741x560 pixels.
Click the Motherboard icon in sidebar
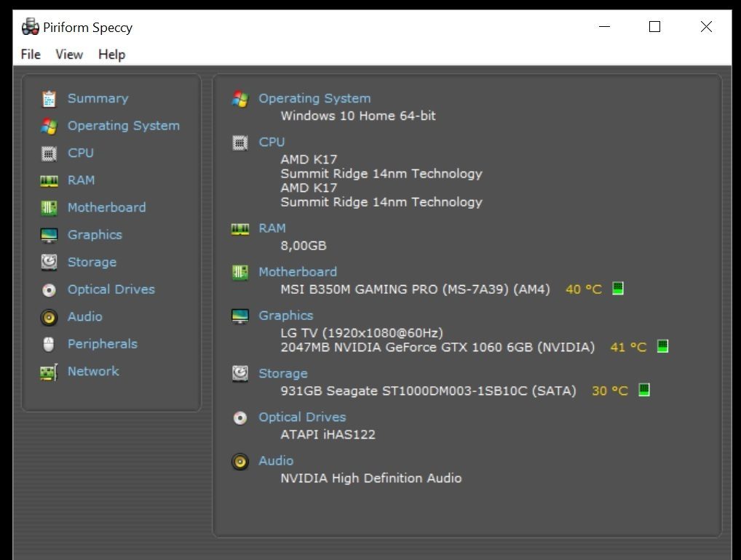point(49,208)
